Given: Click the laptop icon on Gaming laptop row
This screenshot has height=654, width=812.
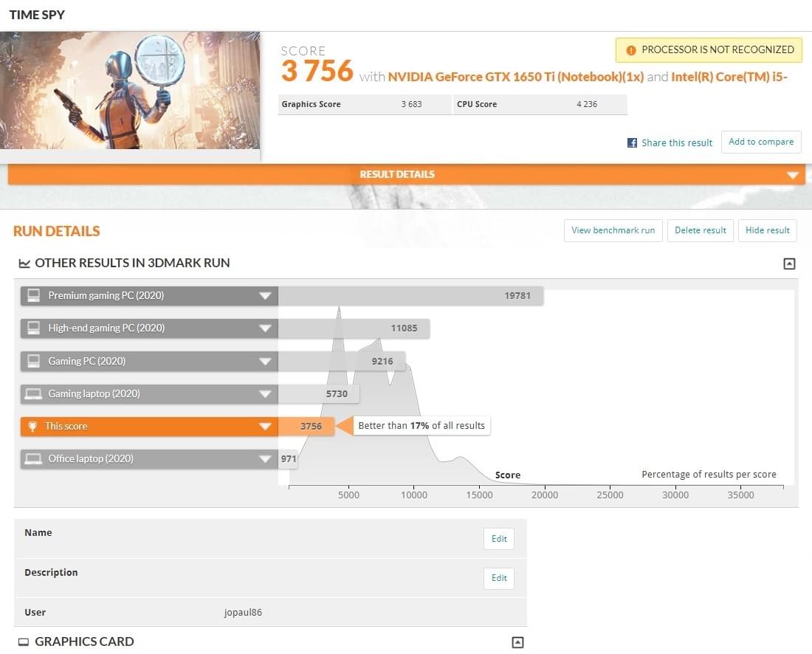Looking at the screenshot, I should click(34, 393).
